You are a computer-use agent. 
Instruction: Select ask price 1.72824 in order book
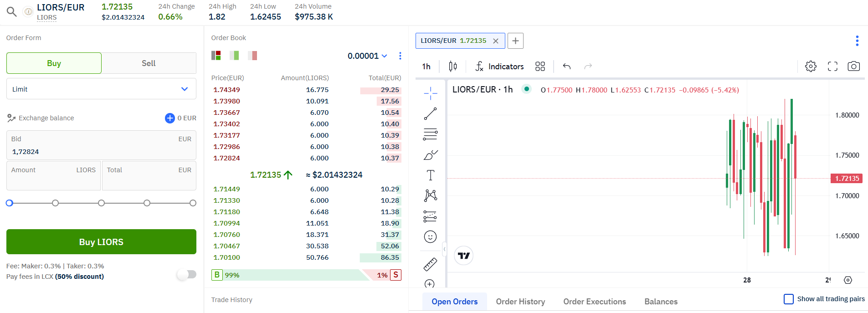pos(226,158)
